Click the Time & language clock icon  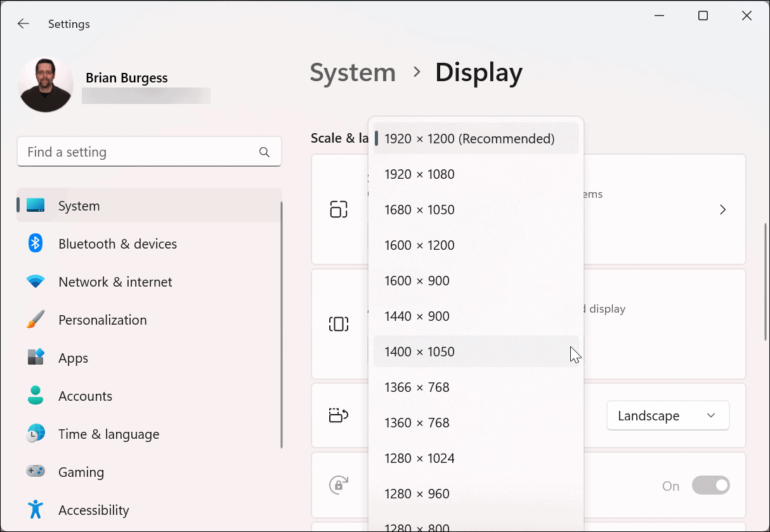[36, 434]
